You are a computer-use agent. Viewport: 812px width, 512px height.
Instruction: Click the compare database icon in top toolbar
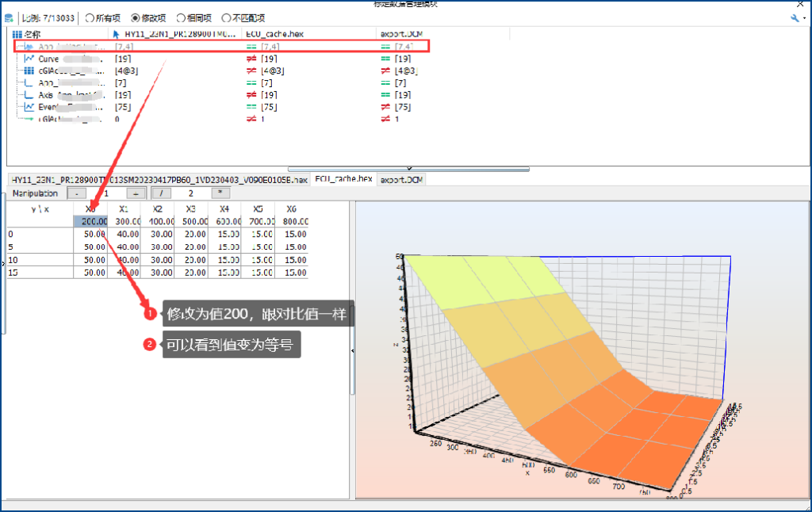(x=7, y=17)
